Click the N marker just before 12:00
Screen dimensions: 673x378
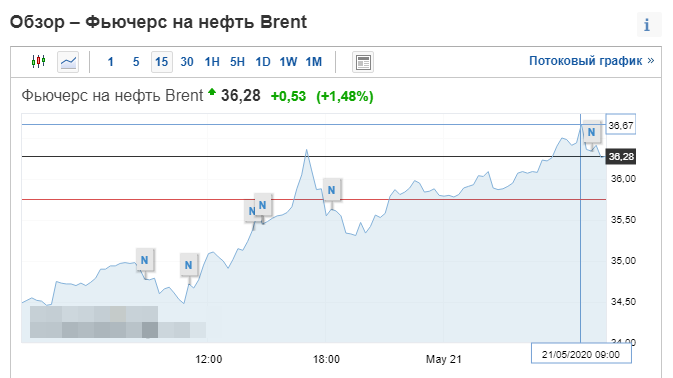[x=188, y=265]
